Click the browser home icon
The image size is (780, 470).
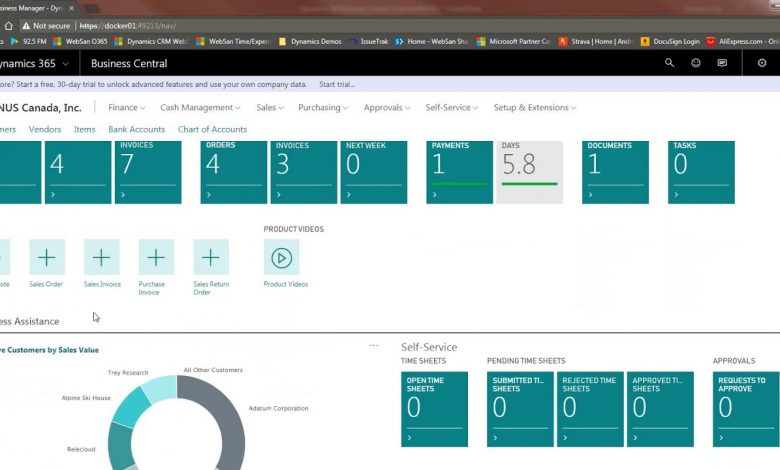[x=8, y=25]
